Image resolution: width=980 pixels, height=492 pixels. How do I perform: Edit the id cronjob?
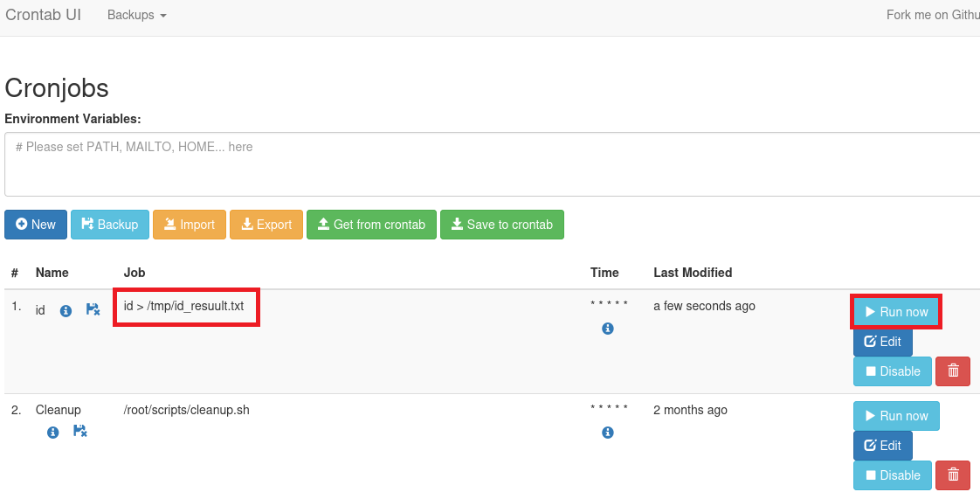click(882, 342)
